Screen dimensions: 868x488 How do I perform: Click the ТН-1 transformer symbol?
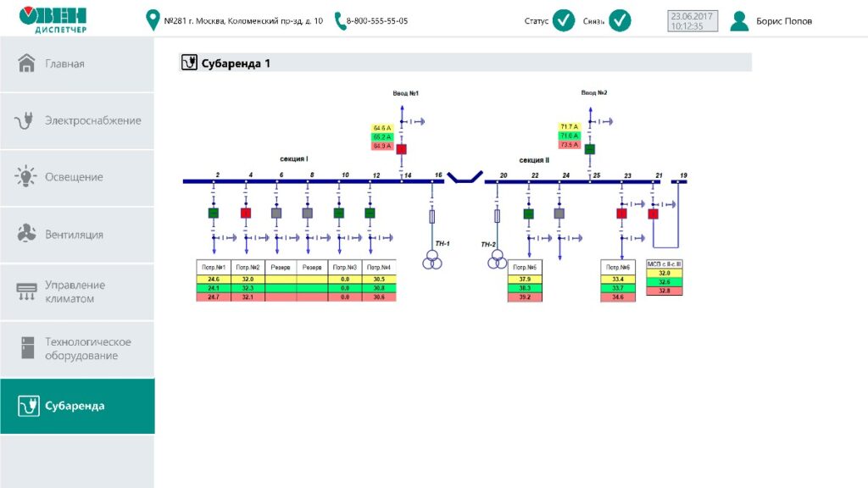tap(434, 261)
